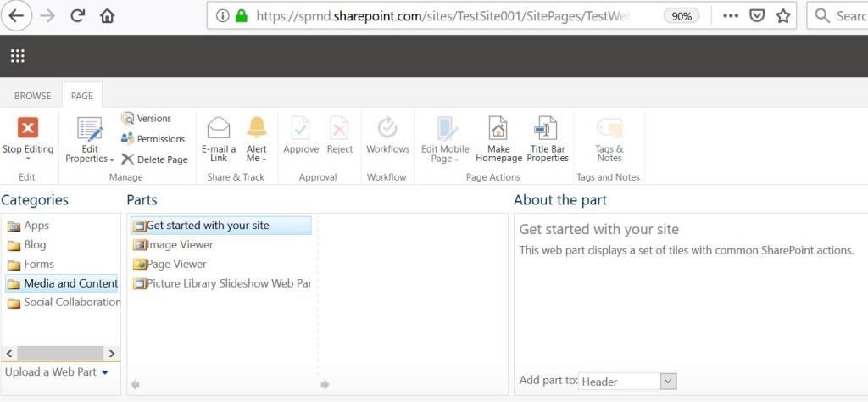Select the Apps category

pos(28,226)
